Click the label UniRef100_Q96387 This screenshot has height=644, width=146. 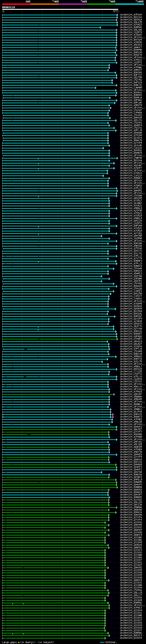[131, 394]
